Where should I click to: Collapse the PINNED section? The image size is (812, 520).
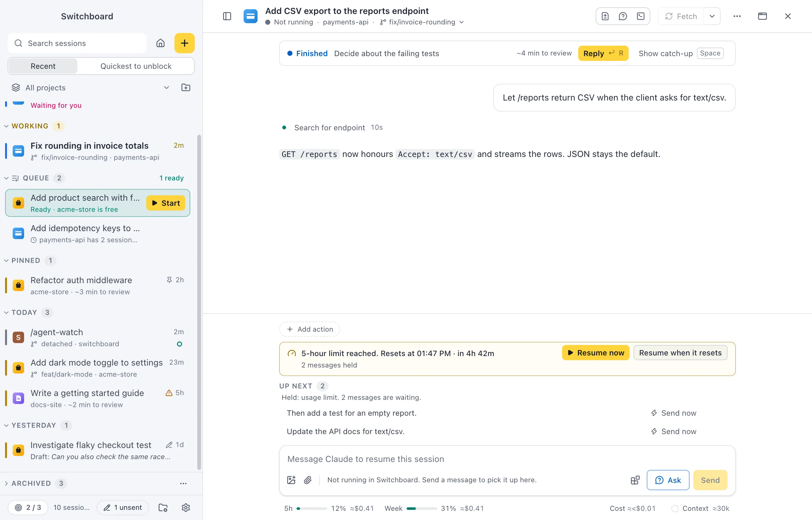coord(6,260)
